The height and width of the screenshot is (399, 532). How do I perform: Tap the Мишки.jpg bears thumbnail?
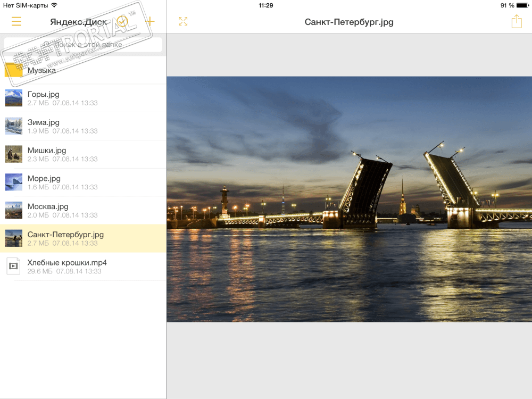click(14, 154)
